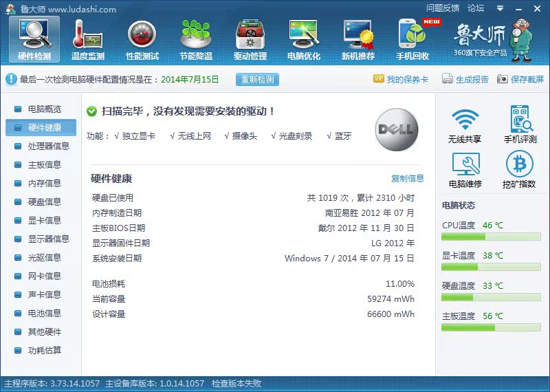Viewport: 550px width, 392px height.
Task: Open the 挖矿指数 bitcoin mining index
Action: point(519,170)
